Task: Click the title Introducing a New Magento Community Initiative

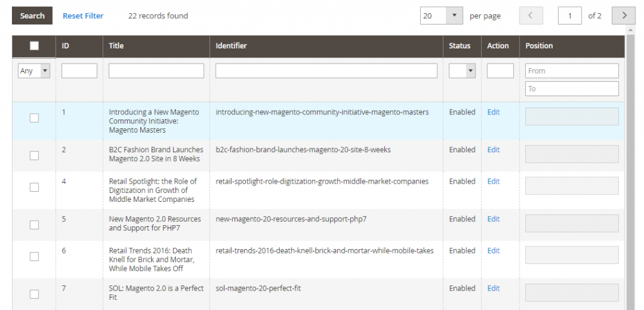Action: [x=153, y=121]
